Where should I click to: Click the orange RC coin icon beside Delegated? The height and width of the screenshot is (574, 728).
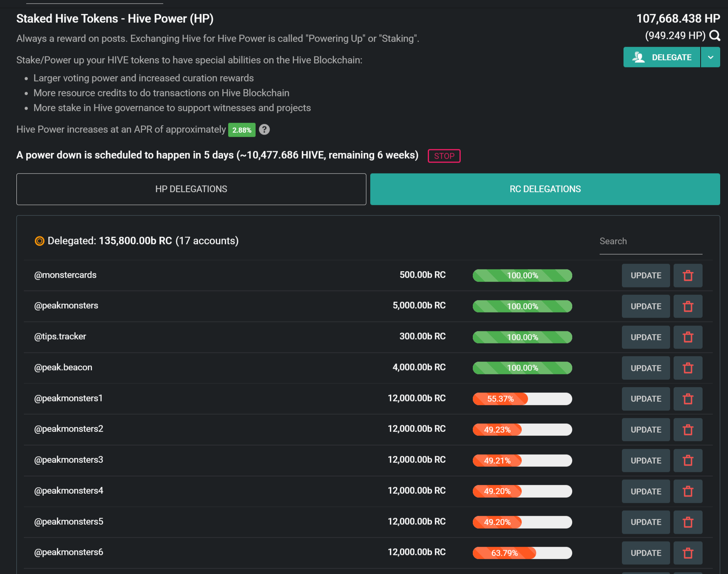(40, 241)
